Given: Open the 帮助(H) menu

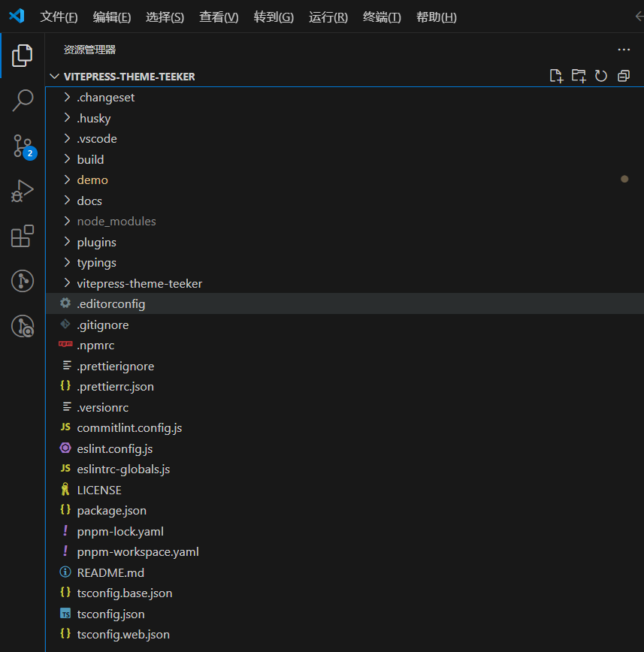Looking at the screenshot, I should [x=437, y=17].
